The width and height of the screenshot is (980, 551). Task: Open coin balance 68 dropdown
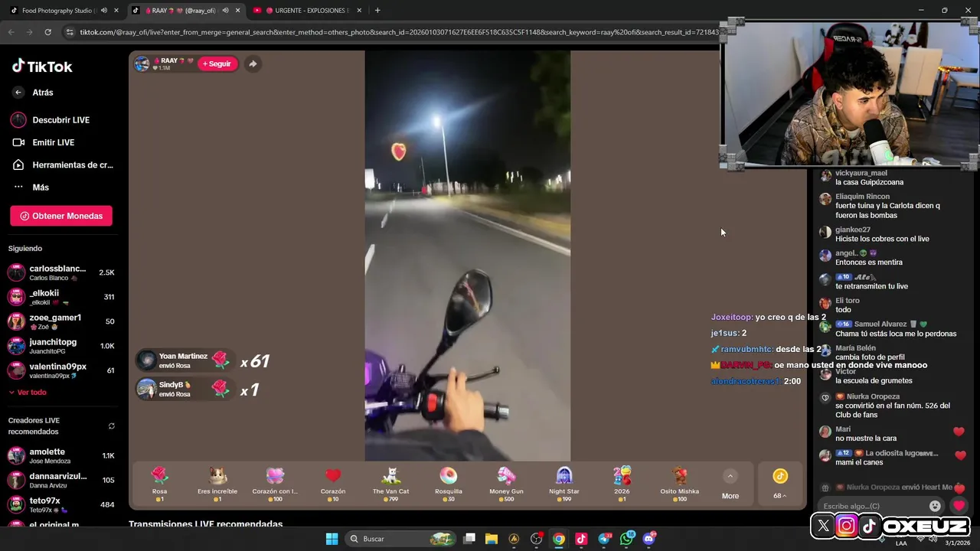(x=779, y=484)
